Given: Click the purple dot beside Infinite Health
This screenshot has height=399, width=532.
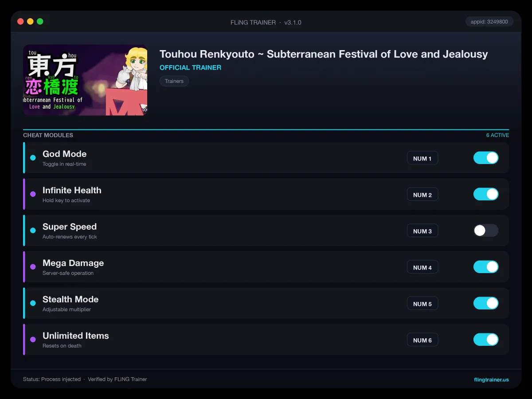Looking at the screenshot, I should 33,194.
